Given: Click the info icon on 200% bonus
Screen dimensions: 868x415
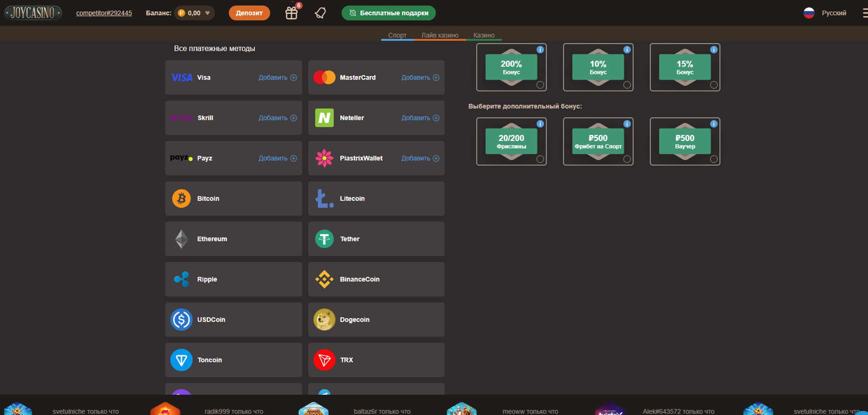Looking at the screenshot, I should click(x=540, y=50).
